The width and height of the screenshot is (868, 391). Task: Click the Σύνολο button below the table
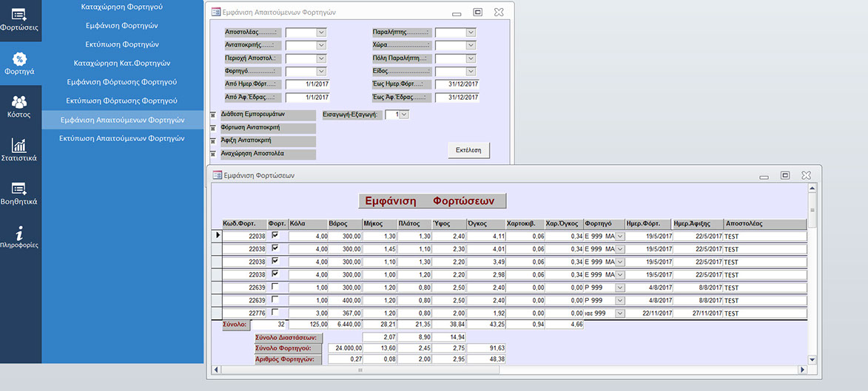point(236,324)
